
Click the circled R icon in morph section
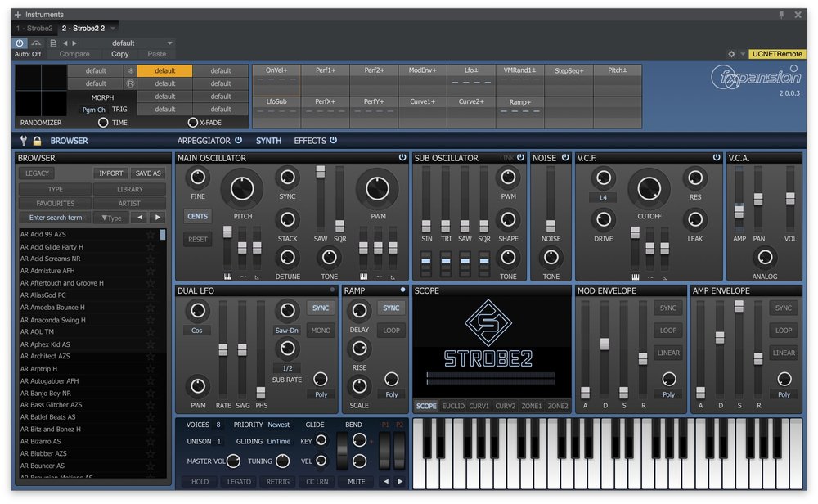(x=130, y=83)
